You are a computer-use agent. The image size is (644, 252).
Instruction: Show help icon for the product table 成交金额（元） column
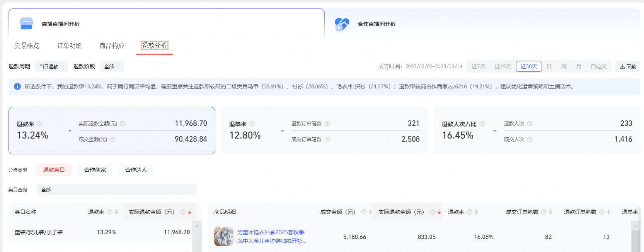click(x=364, y=212)
